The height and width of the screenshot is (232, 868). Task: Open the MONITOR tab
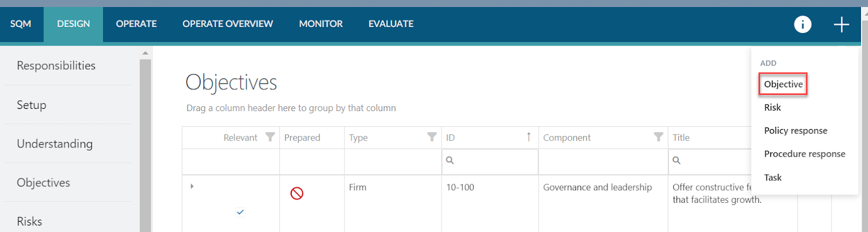click(321, 24)
